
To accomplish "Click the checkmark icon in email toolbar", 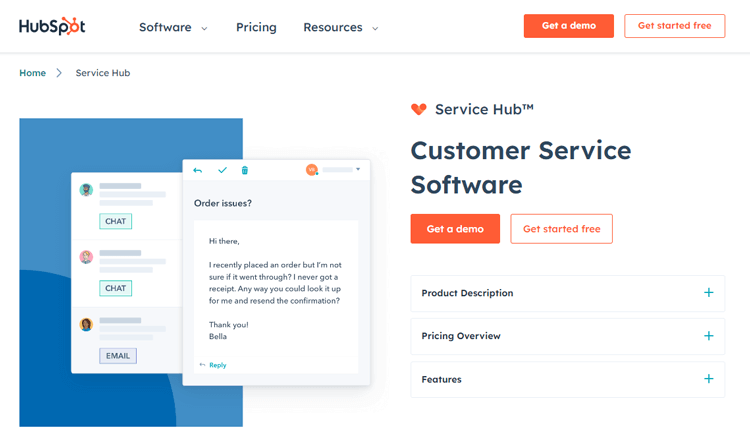I will 222,170.
